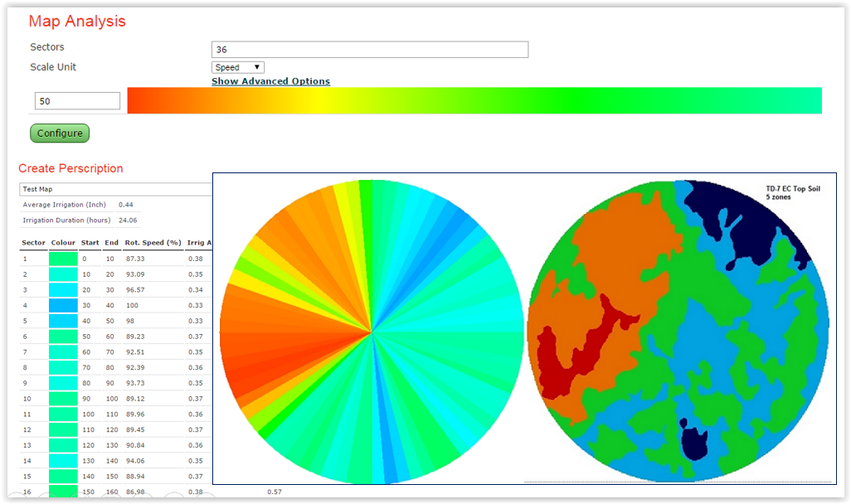
Task: Click the Create Perscription heading
Action: (71, 168)
